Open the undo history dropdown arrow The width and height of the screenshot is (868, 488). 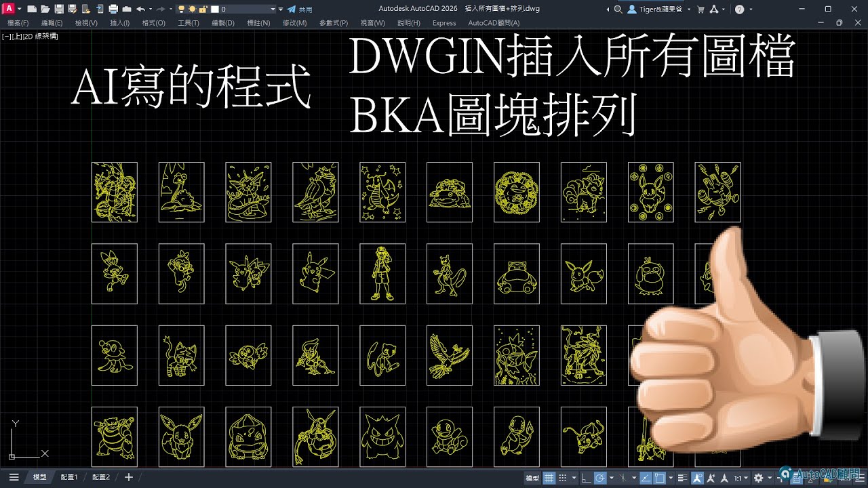tap(151, 9)
